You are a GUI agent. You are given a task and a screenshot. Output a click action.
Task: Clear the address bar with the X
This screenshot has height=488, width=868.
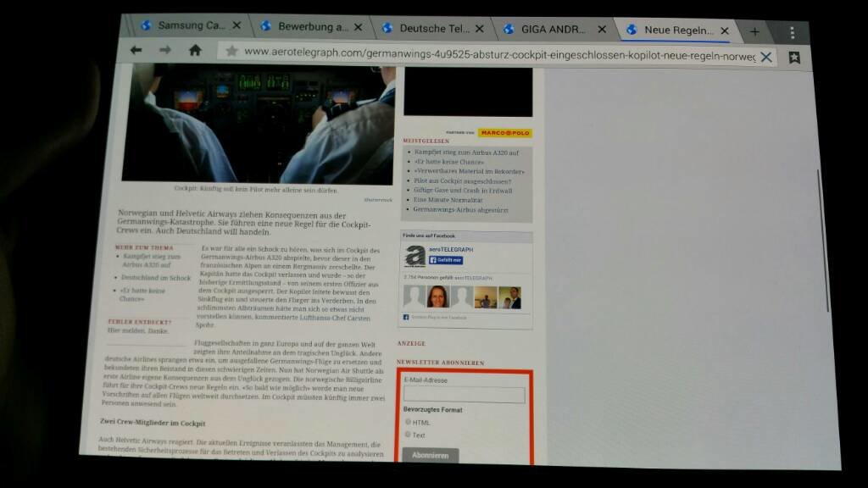point(766,57)
